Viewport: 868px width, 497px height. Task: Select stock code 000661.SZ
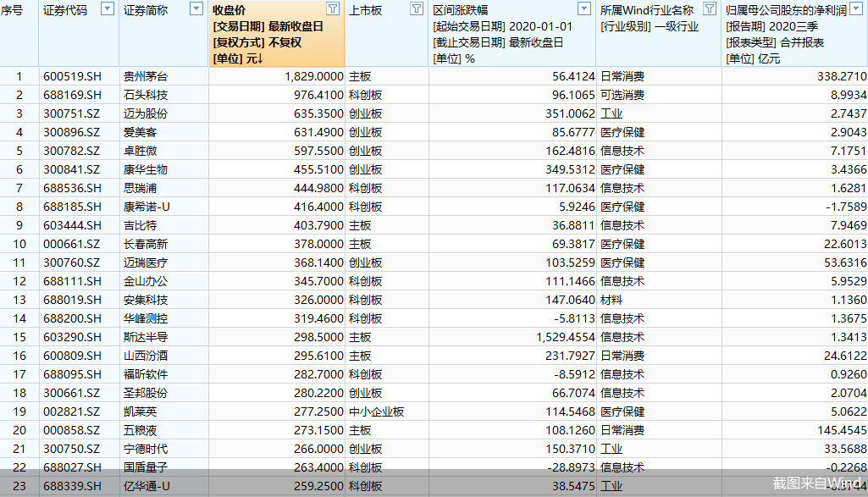pyautogui.click(x=72, y=244)
